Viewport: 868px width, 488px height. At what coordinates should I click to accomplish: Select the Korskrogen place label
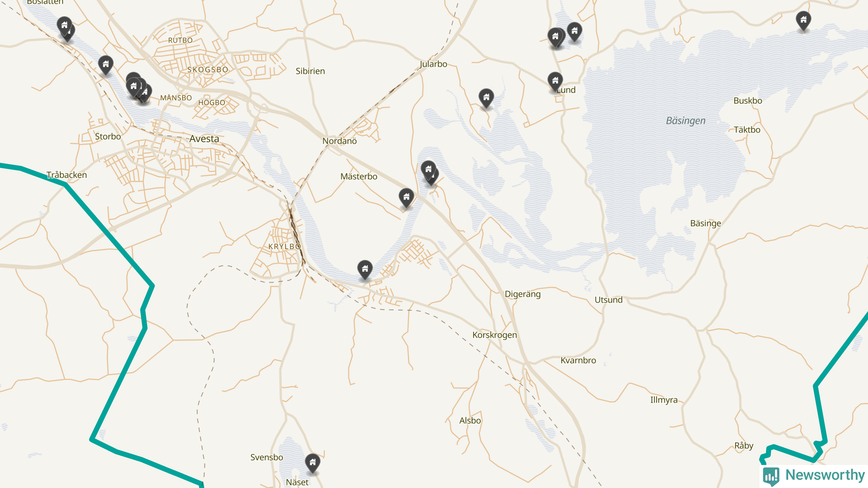495,335
